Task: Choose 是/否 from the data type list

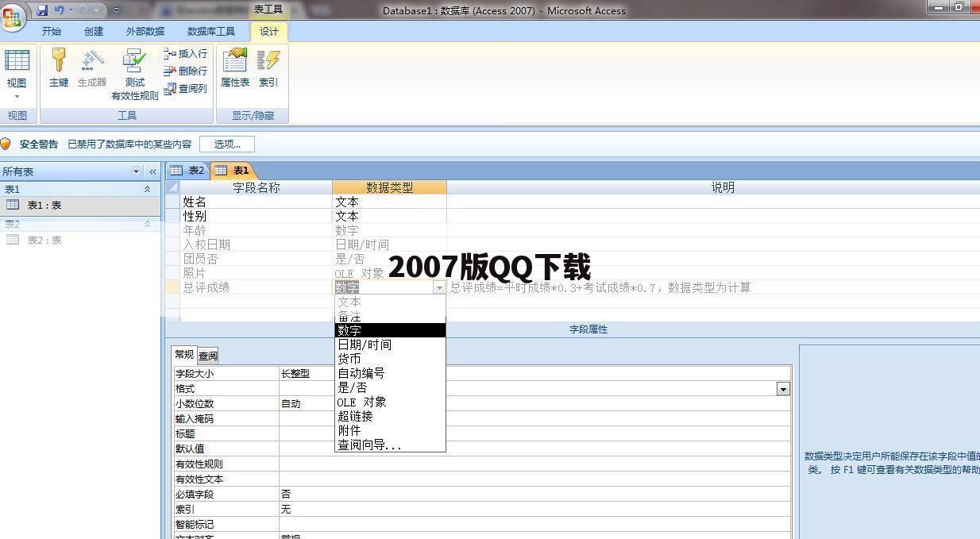Action: [x=390, y=387]
